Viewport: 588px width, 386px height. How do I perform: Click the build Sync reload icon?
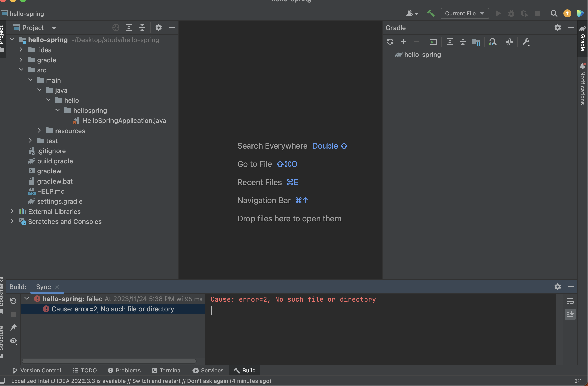pyautogui.click(x=13, y=301)
